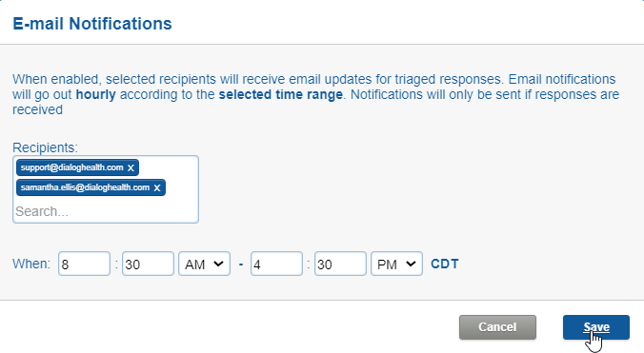Select the samantha.ellis@dialoghealth.com recipient chip
644x353 pixels.
tap(85, 187)
